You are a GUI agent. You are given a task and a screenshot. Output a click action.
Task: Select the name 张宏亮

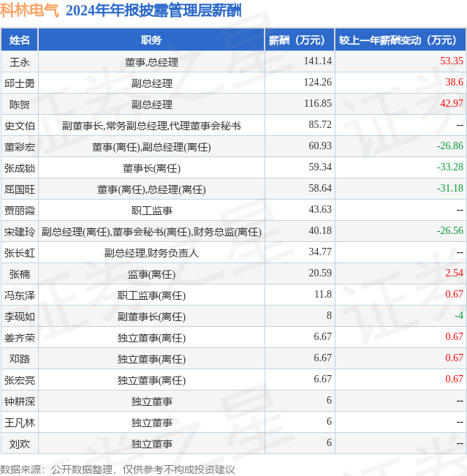pos(20,380)
